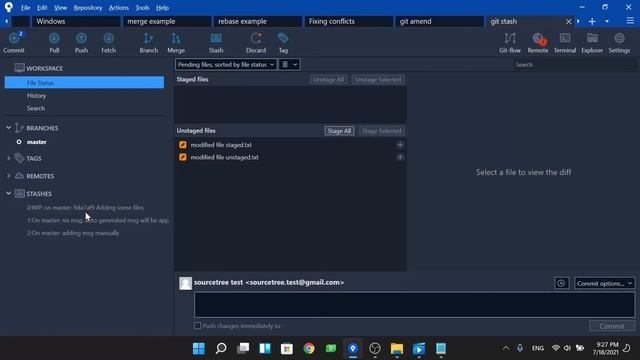
Task: Select the master branch
Action: [x=37, y=142]
